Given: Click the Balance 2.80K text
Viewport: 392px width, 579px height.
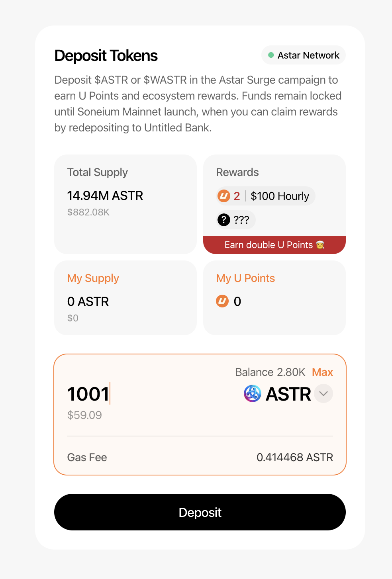Looking at the screenshot, I should (270, 372).
